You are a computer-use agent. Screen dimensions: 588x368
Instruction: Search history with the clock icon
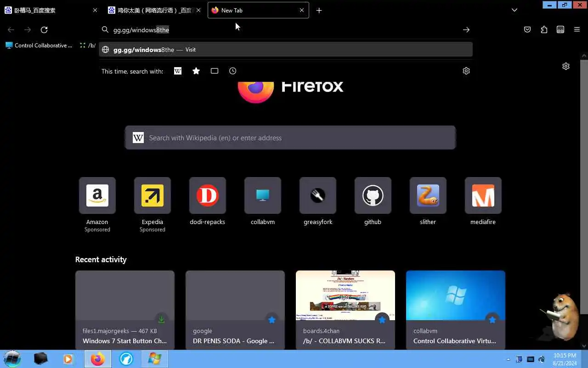point(233,71)
